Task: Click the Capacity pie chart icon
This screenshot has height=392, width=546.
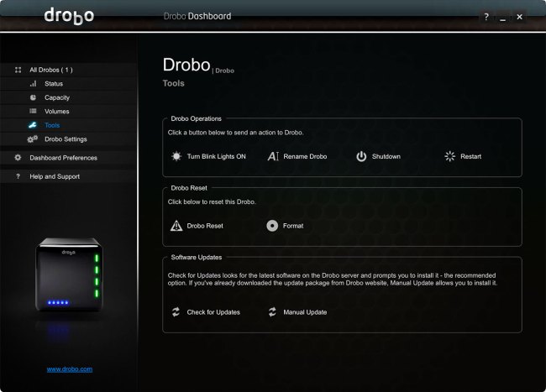Action: click(33, 97)
